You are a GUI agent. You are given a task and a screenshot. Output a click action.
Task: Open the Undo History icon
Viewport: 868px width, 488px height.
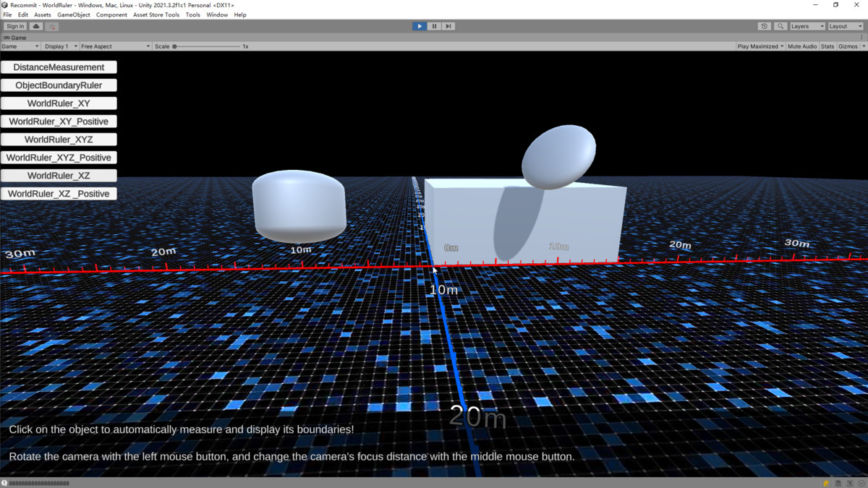[x=765, y=26]
